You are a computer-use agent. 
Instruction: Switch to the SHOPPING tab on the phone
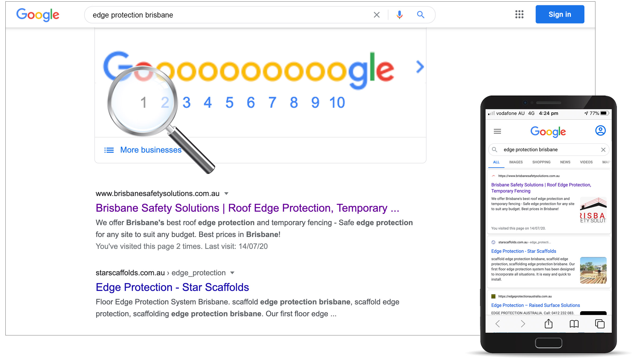(541, 162)
